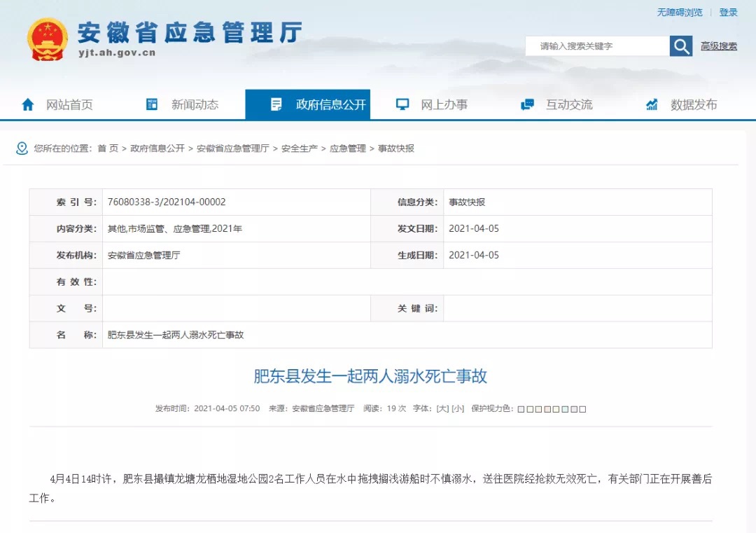
Task: Click the yjt.ah.gov.cn domain text
Action: [117, 53]
